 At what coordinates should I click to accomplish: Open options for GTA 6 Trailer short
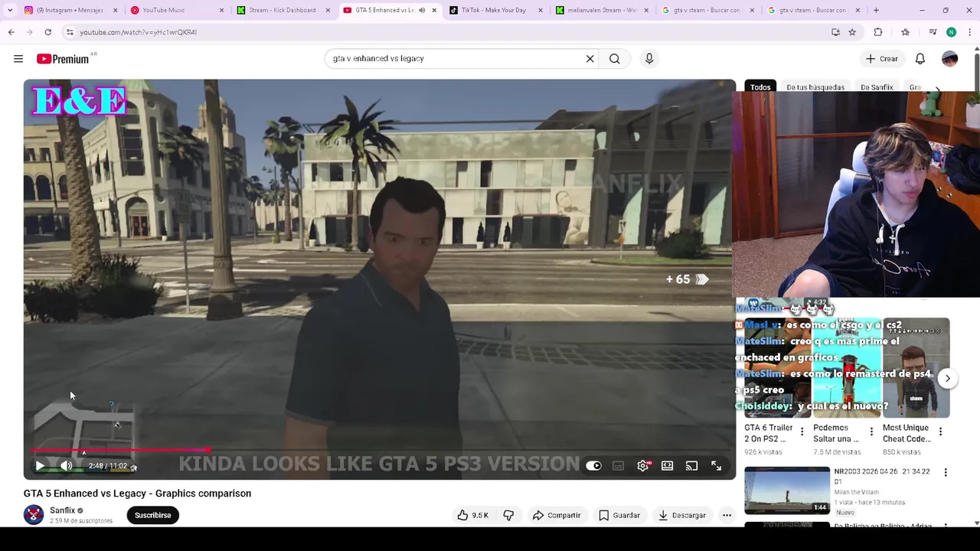(x=802, y=432)
